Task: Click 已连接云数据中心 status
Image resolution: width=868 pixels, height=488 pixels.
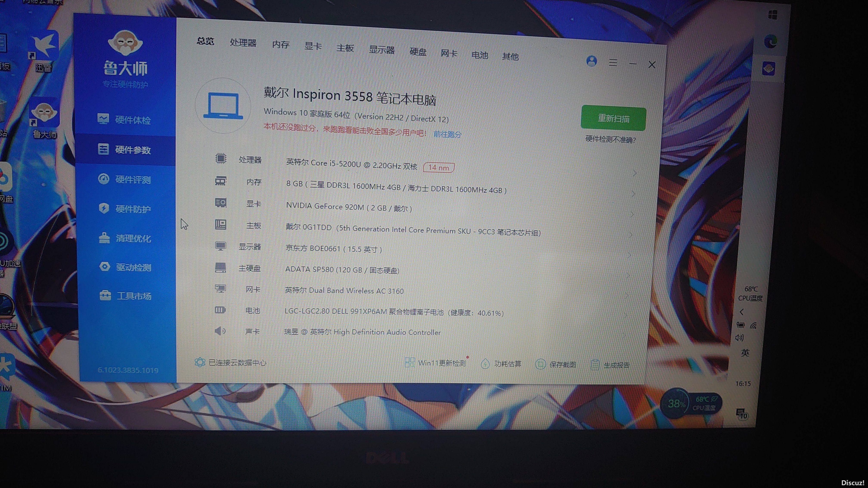Action: [x=230, y=362]
